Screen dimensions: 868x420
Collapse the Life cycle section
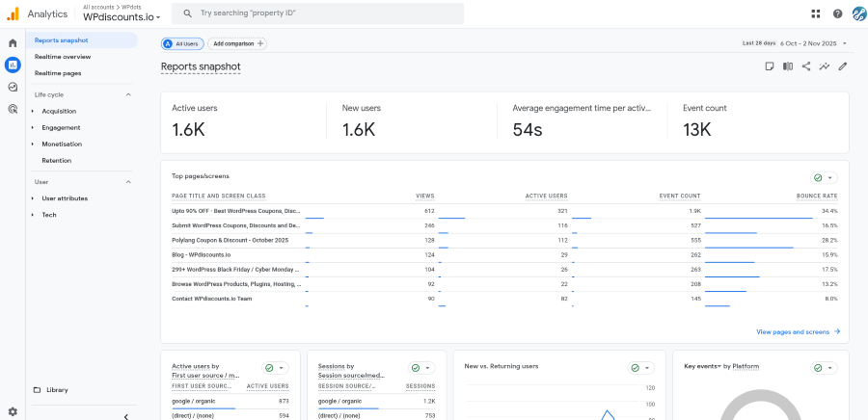pos(128,94)
